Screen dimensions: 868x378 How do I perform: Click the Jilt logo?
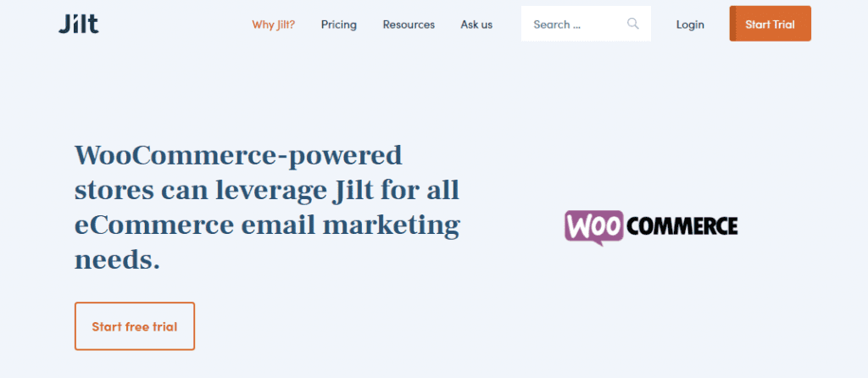pyautogui.click(x=79, y=24)
